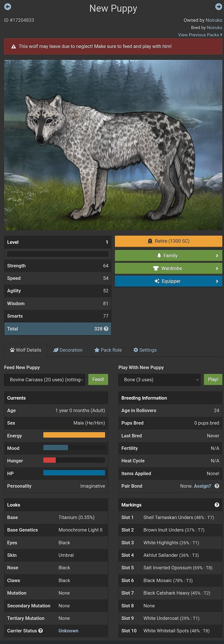This screenshot has height=644, width=224.
Task: Open the Equipper page button
Action: [x=168, y=281]
